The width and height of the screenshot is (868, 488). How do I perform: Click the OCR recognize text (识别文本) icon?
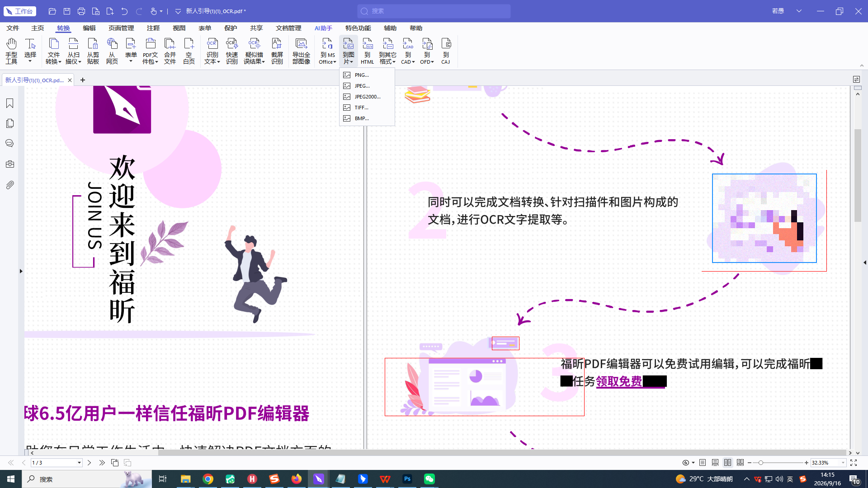pos(212,51)
